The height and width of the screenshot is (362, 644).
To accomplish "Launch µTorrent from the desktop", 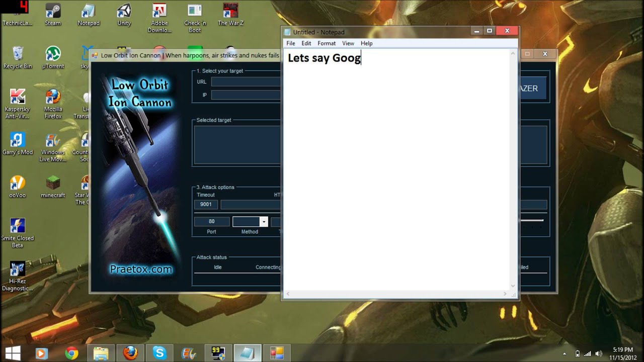I will (x=53, y=57).
